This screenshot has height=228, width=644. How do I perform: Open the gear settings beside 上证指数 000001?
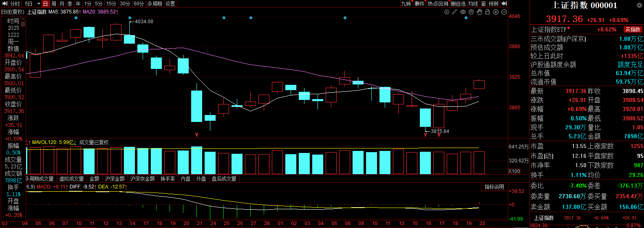point(640,5)
